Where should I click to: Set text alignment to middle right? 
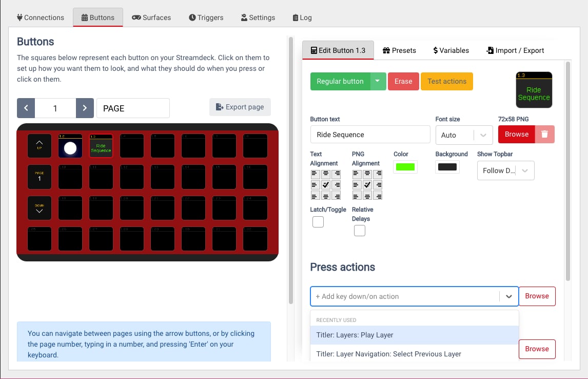337,185
